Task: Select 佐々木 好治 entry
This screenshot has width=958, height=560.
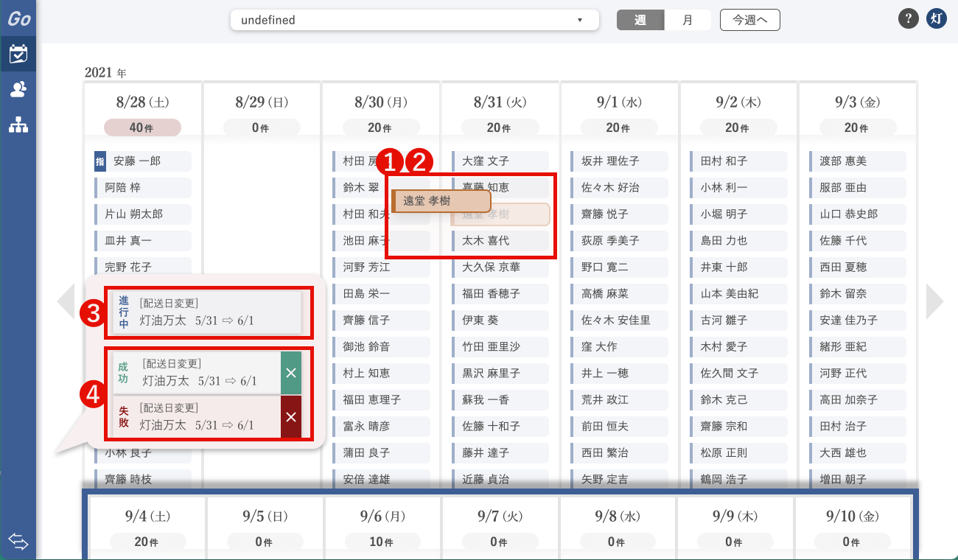Action: point(620,188)
